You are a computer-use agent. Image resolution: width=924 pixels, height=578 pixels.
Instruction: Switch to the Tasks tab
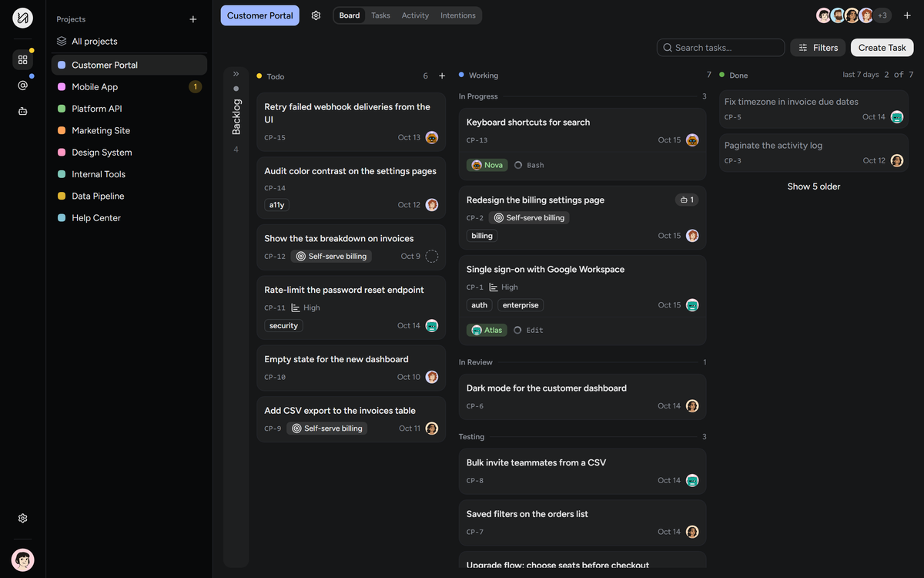point(380,15)
